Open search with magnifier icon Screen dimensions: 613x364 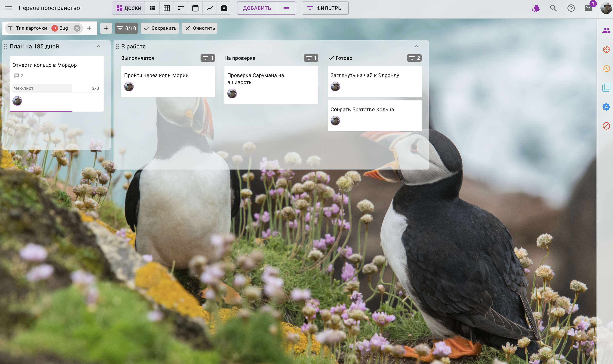pyautogui.click(x=553, y=8)
